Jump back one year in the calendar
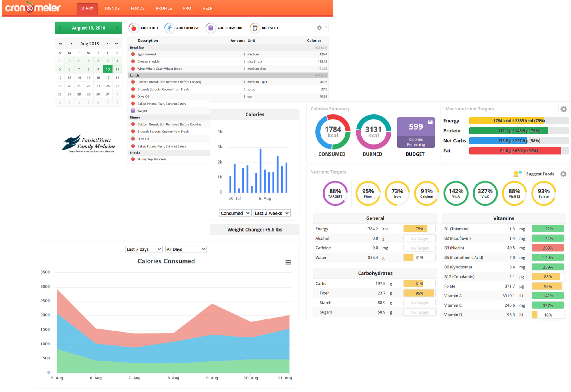The image size is (571, 392). 60,44
